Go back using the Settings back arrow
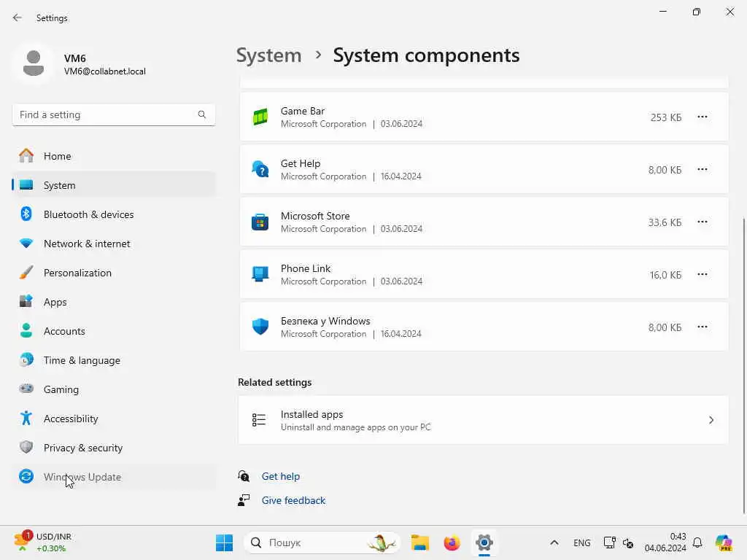The height and width of the screenshot is (560, 747). pyautogui.click(x=18, y=17)
